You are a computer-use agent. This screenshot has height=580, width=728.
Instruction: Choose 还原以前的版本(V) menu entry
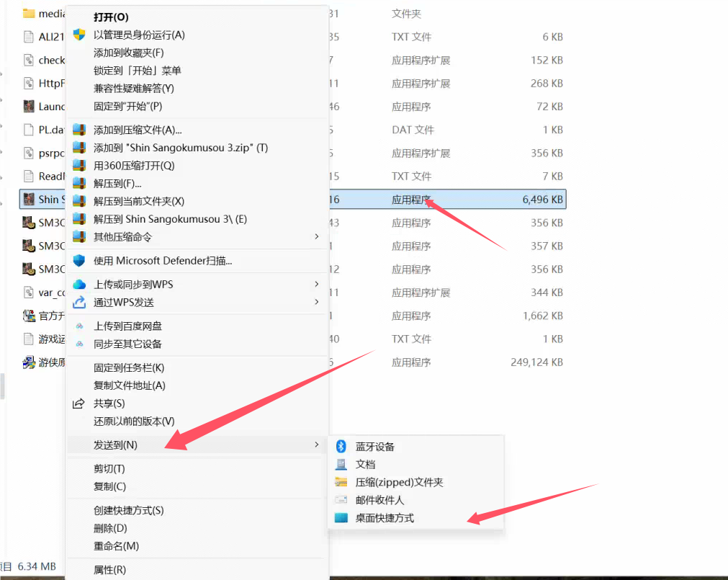(134, 421)
